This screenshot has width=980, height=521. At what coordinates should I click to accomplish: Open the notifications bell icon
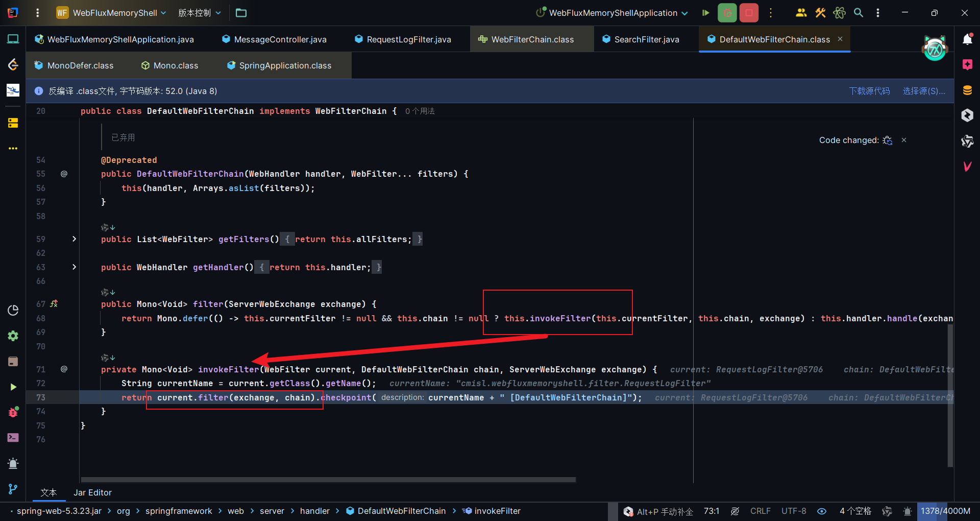point(967,39)
